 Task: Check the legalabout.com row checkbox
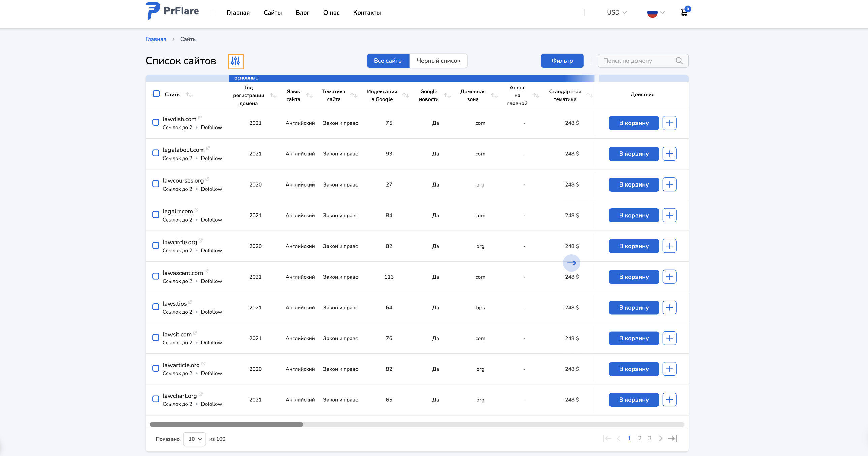156,153
